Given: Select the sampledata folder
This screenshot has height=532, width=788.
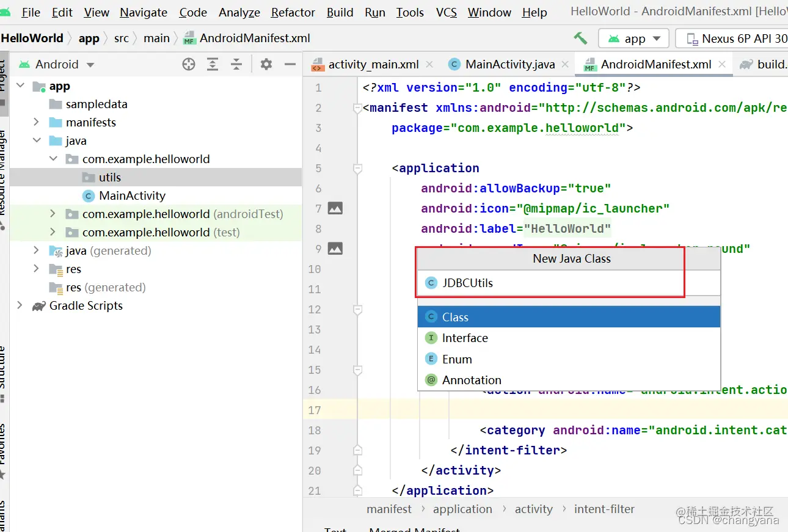Looking at the screenshot, I should (x=97, y=104).
